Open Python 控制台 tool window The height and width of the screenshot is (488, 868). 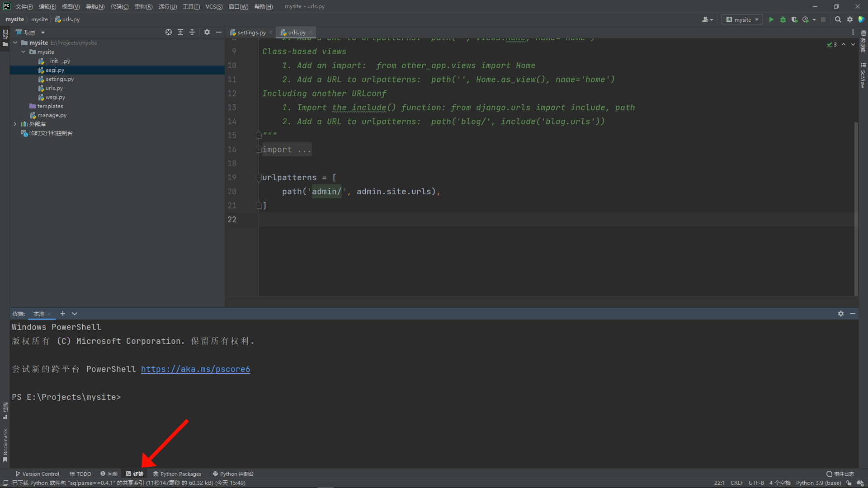pos(233,474)
